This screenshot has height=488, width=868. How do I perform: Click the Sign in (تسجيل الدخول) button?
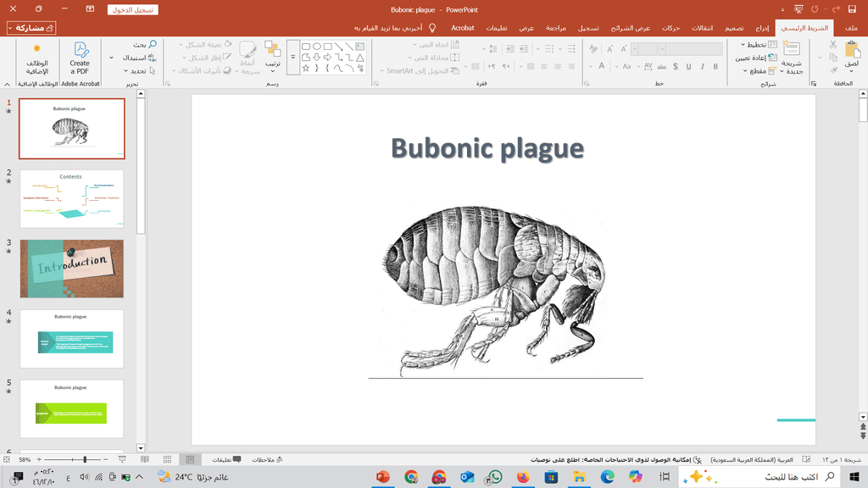pos(133,10)
